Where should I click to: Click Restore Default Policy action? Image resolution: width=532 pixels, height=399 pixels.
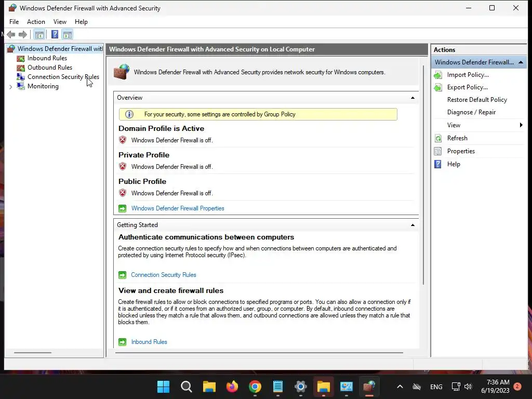click(x=477, y=100)
